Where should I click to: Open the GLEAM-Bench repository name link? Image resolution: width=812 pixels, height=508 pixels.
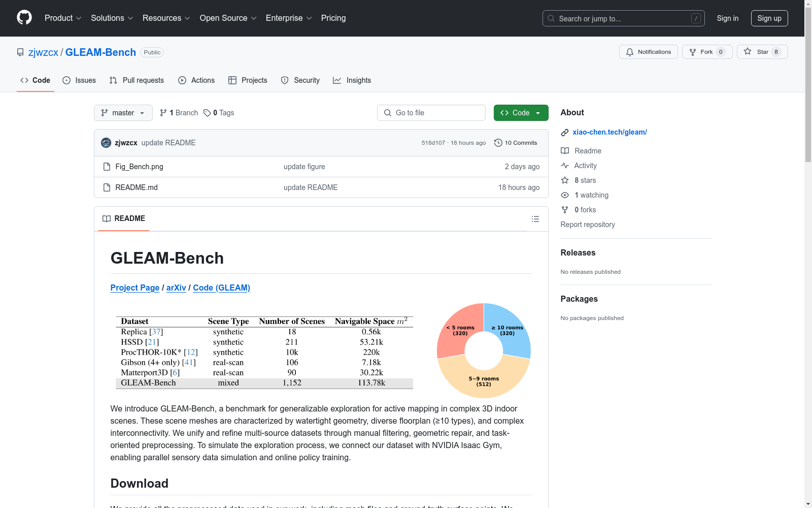(100, 52)
